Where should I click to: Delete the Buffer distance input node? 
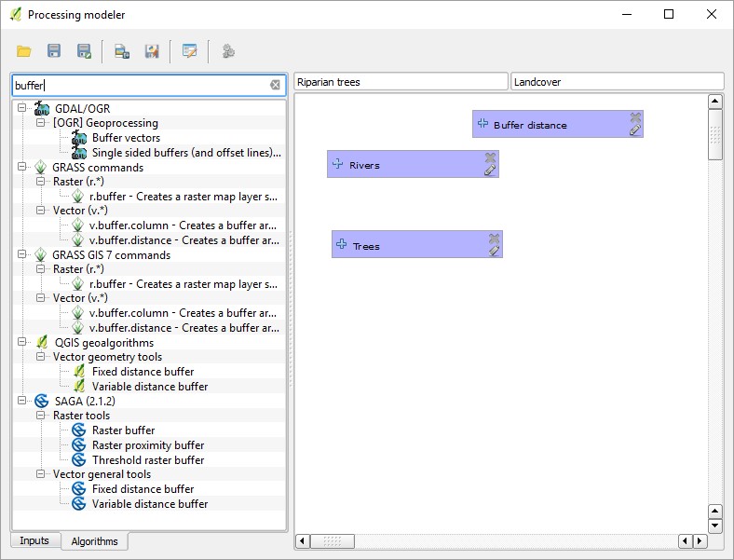(x=635, y=117)
